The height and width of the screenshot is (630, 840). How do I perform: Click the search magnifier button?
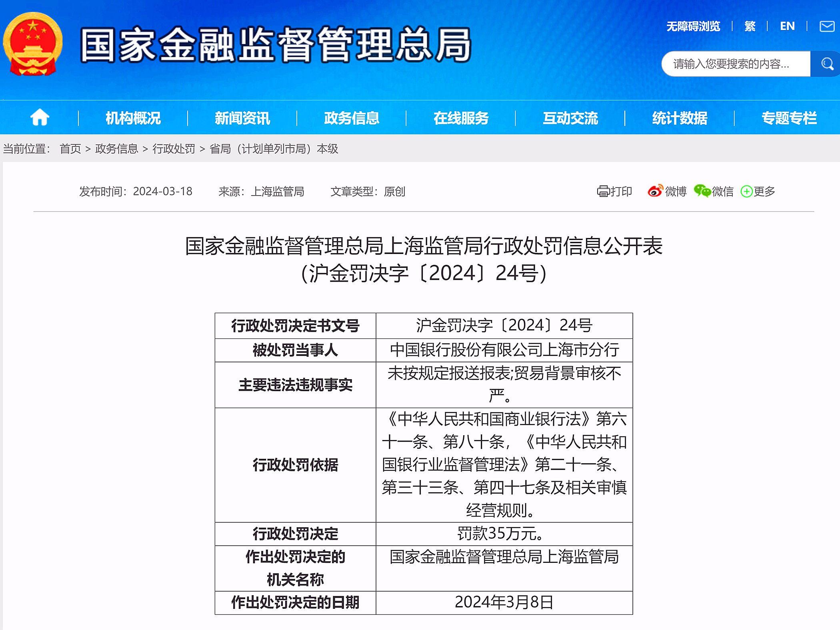[826, 64]
